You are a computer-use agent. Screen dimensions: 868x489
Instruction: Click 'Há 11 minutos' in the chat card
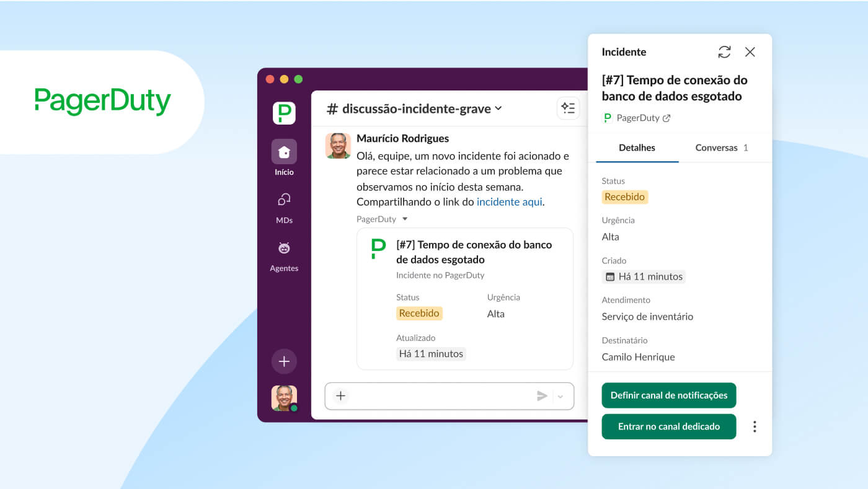click(x=431, y=354)
